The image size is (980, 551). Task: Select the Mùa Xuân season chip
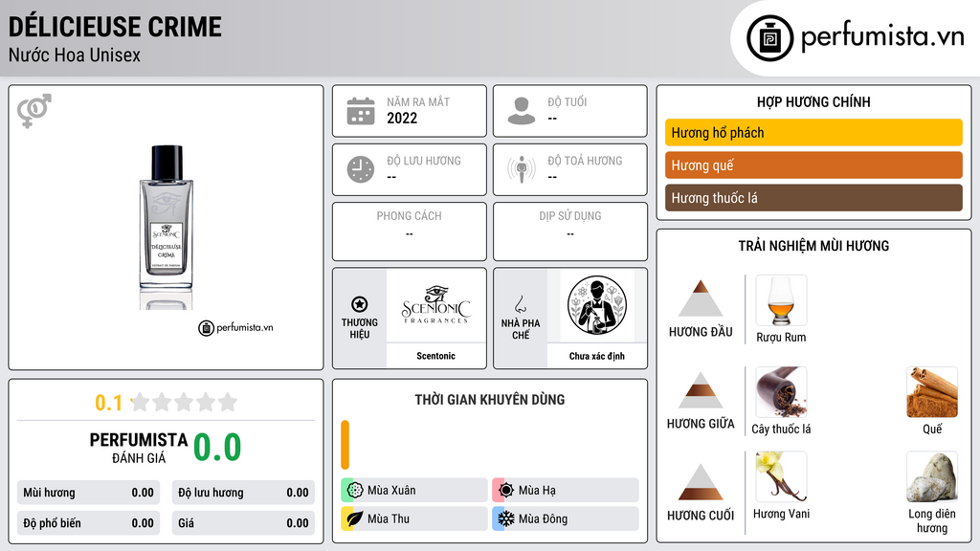(x=414, y=491)
